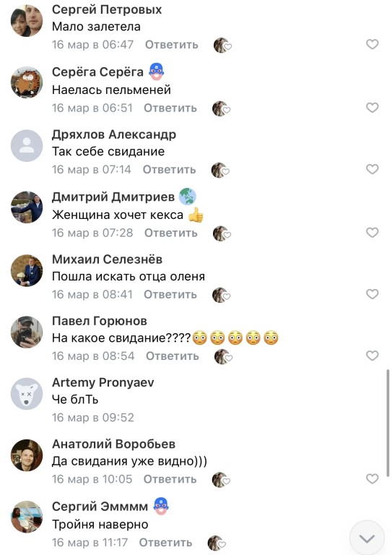Click the comments scrollbar thumb

coord(388,423)
